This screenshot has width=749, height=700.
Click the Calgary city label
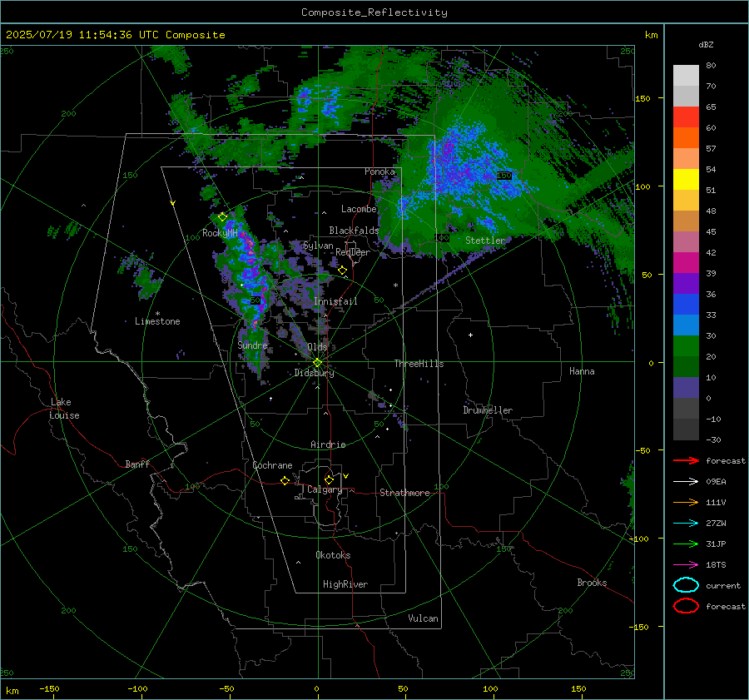click(x=325, y=489)
